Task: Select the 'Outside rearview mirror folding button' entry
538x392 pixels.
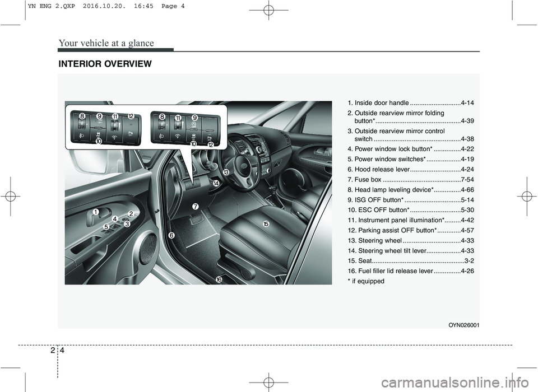Action: click(411, 117)
